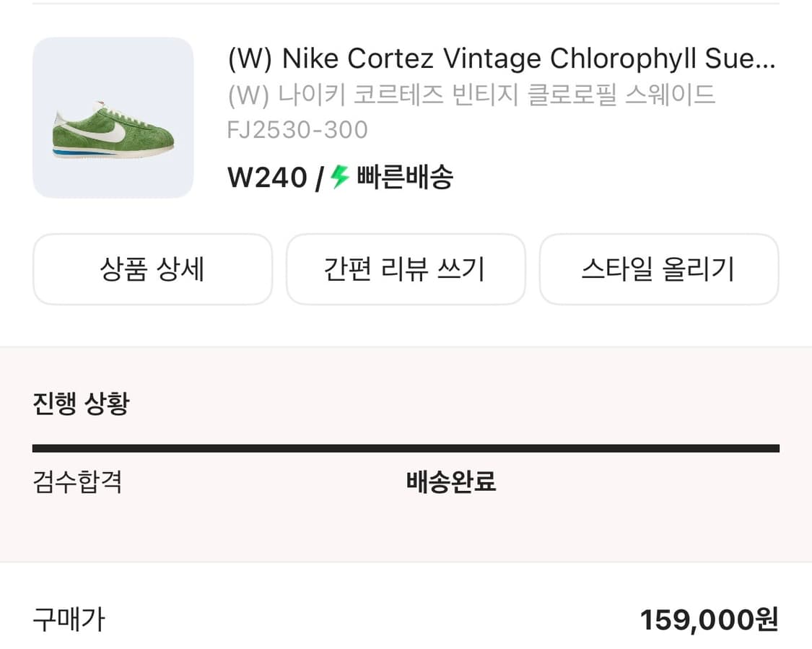812x649 pixels.
Task: Open the 상품 상세 button
Action: coord(152,269)
